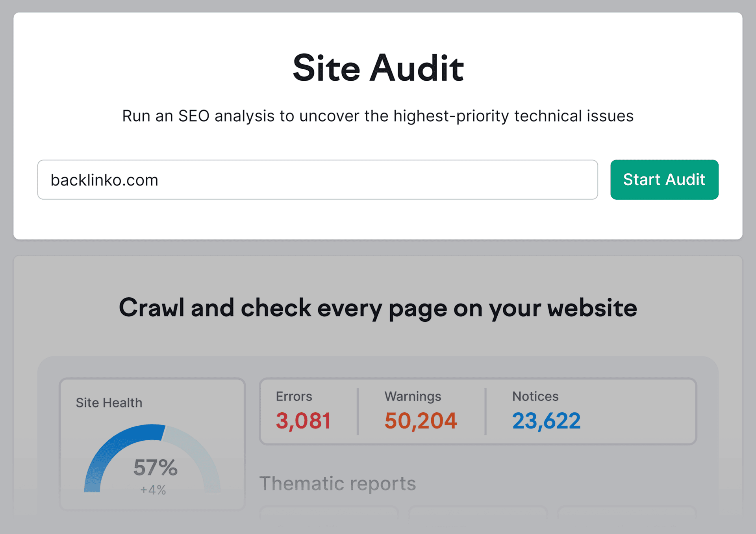The image size is (756, 534).
Task: Click the Site Health label
Action: [x=109, y=402]
